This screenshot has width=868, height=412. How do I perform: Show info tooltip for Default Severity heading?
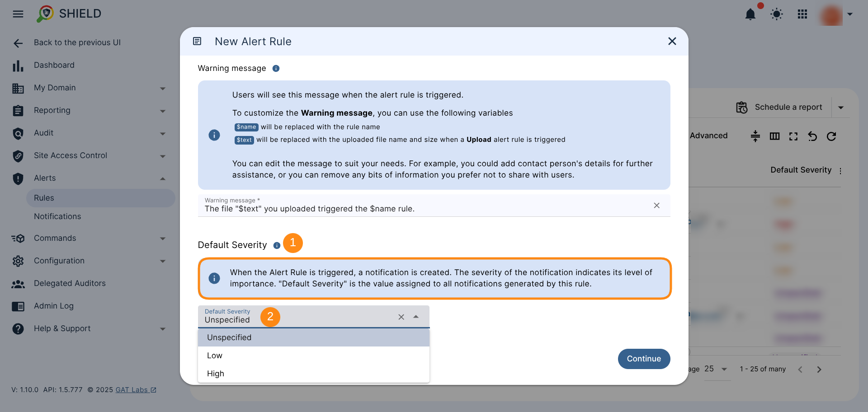coord(277,245)
